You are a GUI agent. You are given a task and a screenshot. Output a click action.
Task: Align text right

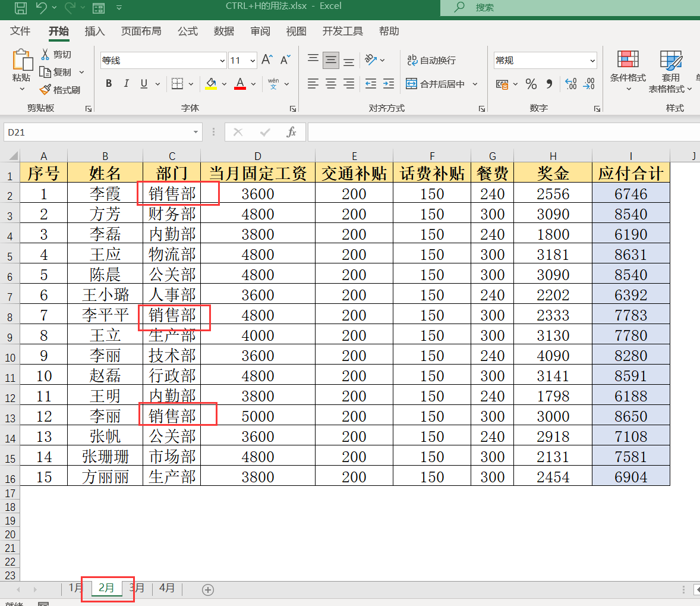coord(349,84)
